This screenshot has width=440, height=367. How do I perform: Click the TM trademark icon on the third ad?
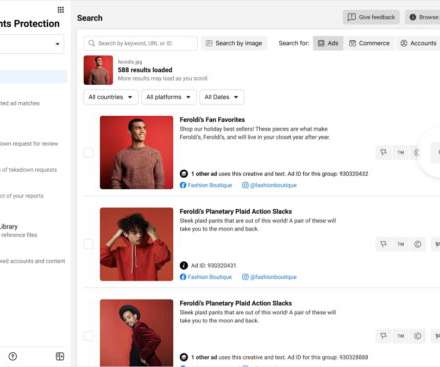click(401, 336)
